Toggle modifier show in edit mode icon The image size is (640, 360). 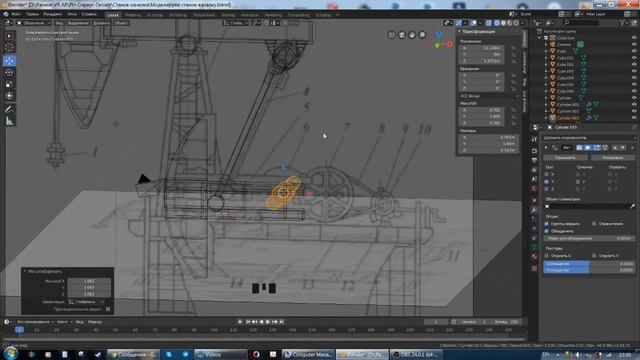point(596,148)
